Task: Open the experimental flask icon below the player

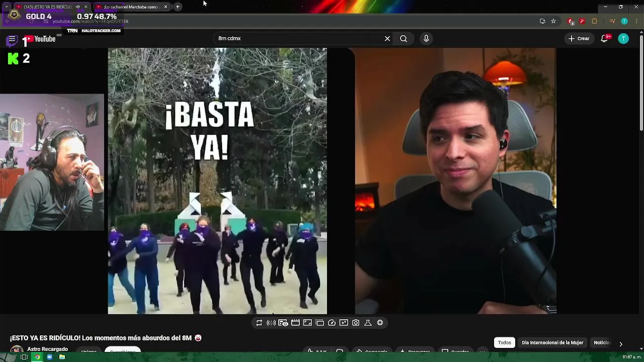Action: click(368, 323)
